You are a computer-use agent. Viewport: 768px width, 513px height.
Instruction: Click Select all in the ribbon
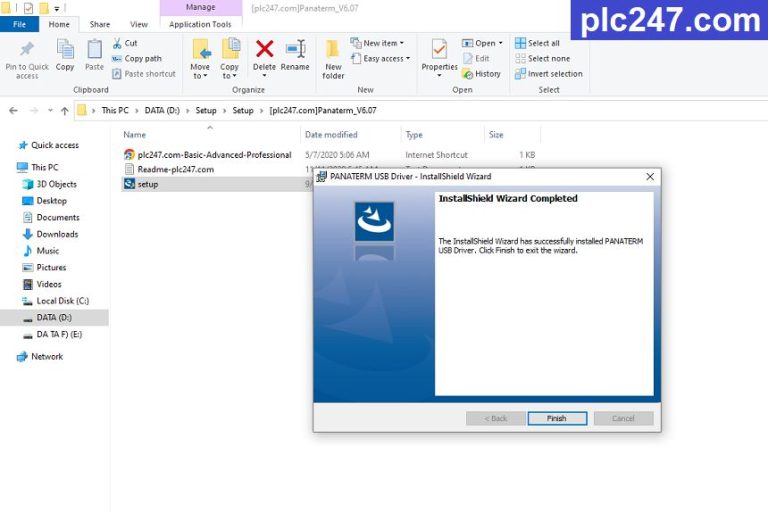[x=537, y=43]
